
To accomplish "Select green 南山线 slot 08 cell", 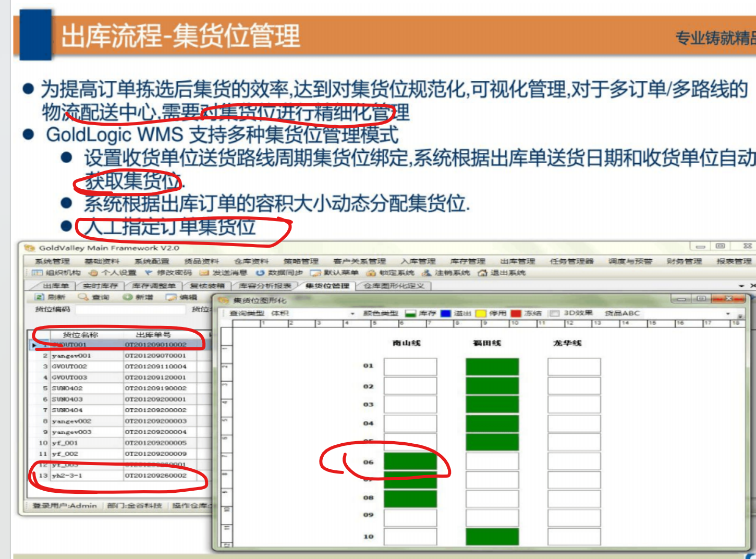I will tap(410, 499).
